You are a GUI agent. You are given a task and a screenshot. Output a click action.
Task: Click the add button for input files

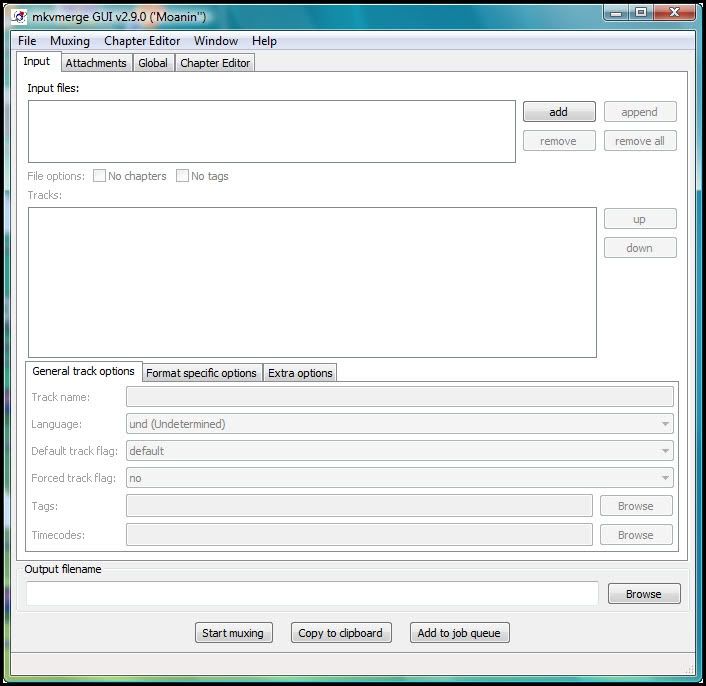click(559, 112)
